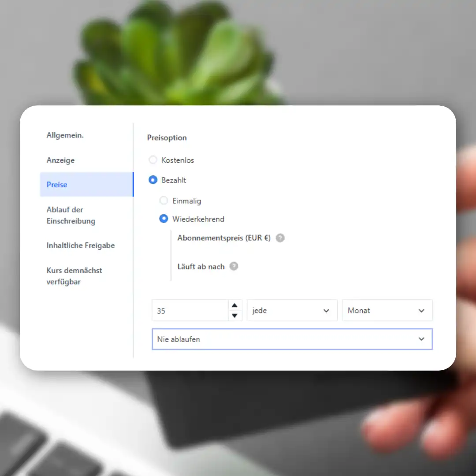This screenshot has height=476, width=476.
Task: Choose the Wiederkehrend payment option
Action: [x=164, y=219]
